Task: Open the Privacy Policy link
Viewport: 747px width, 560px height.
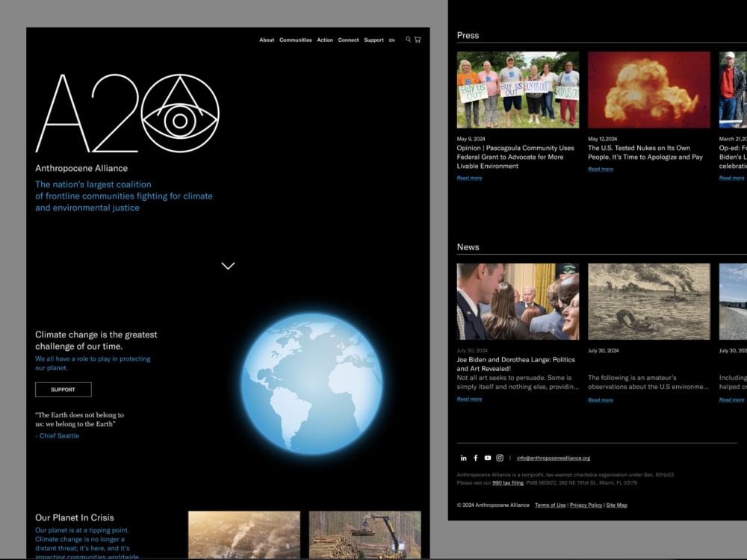Action: (x=586, y=505)
